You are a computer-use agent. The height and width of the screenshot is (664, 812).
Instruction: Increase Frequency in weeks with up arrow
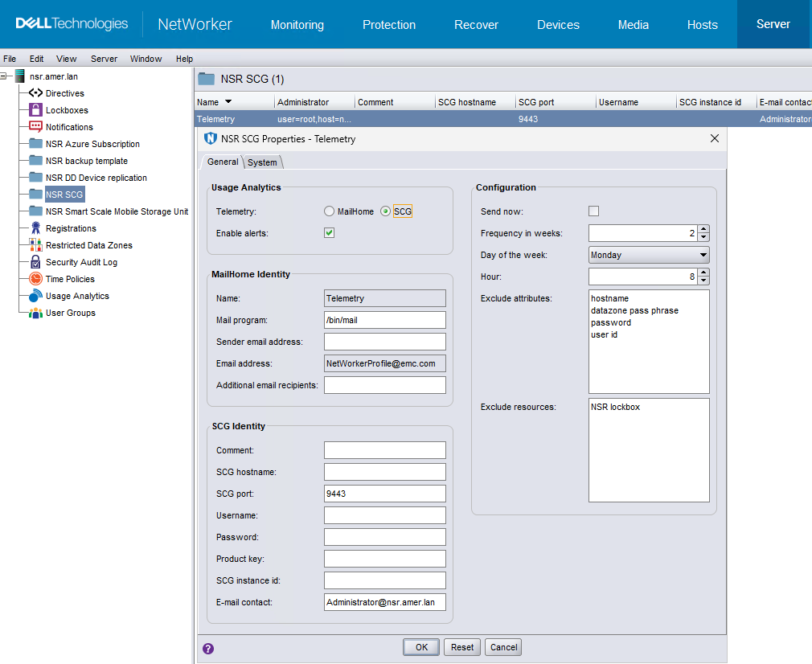click(703, 229)
